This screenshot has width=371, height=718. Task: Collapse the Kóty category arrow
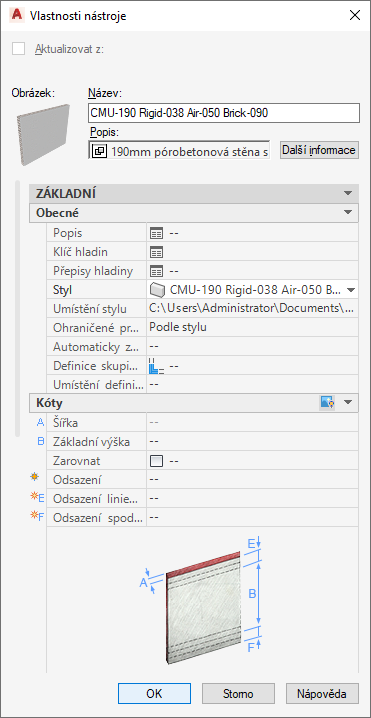click(349, 403)
